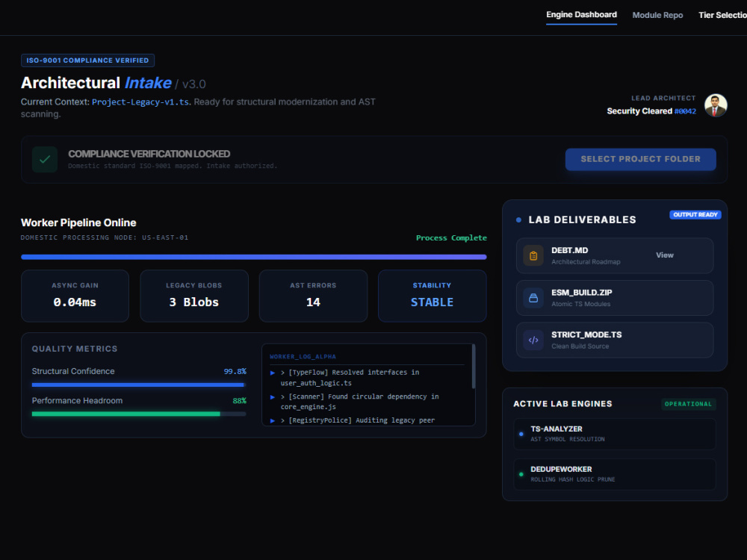Open the STRICT_MODE.TS deliverable
Viewport: 747px width, 560px height.
point(615,340)
